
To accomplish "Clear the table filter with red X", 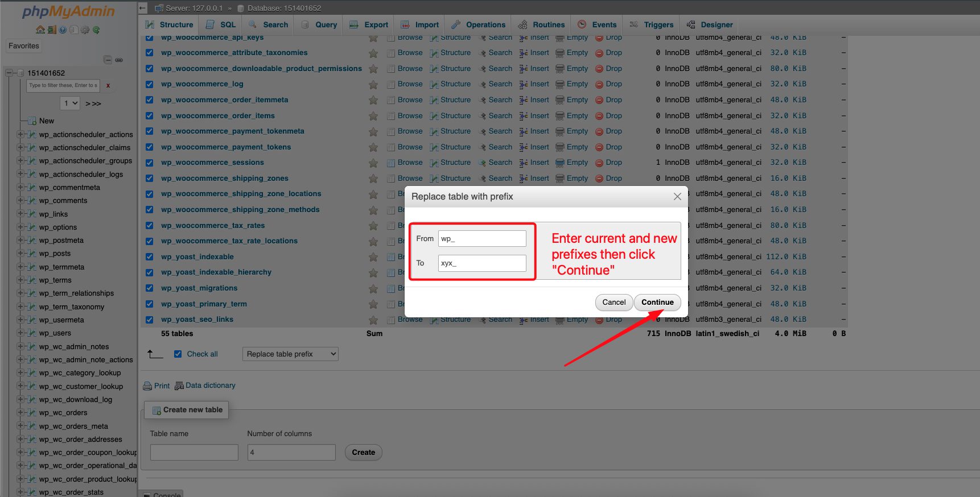I will point(108,86).
